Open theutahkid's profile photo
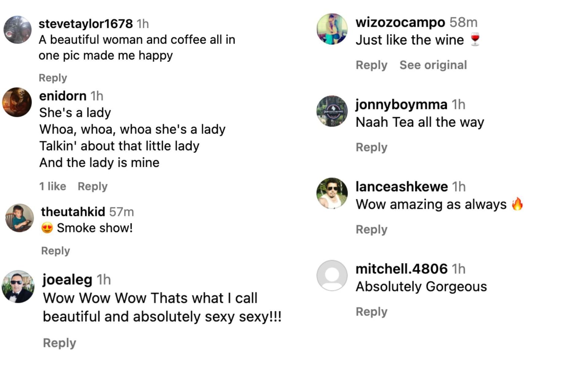The image size is (588, 368). tap(19, 218)
